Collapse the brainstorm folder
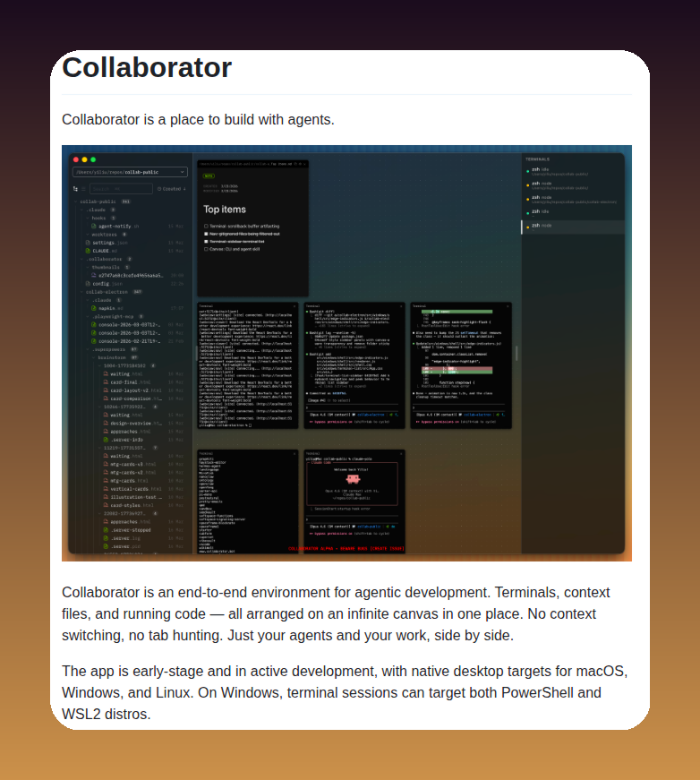Screen dimensions: 700x780 (x=93, y=357)
